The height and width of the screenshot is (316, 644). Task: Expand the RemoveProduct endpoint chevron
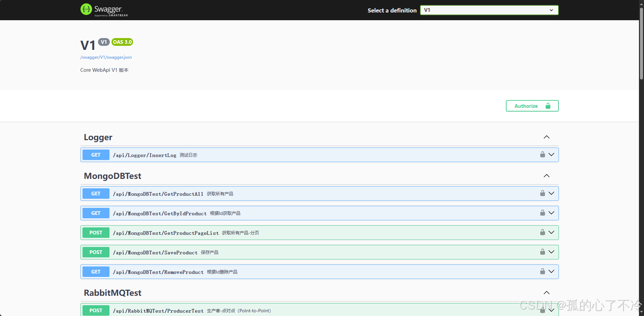click(551, 272)
